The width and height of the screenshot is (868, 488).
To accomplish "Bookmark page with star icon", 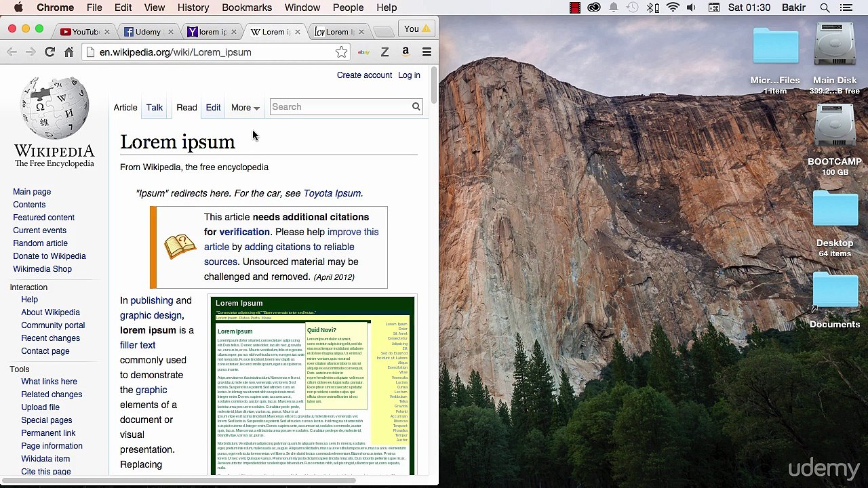I will tap(341, 52).
